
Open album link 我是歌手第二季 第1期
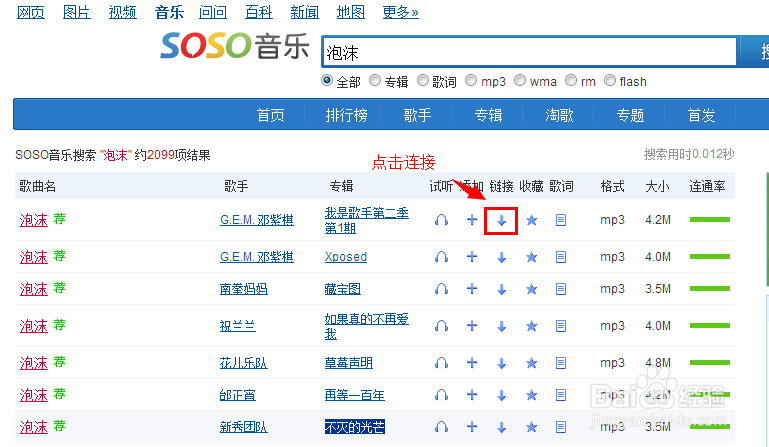[367, 220]
